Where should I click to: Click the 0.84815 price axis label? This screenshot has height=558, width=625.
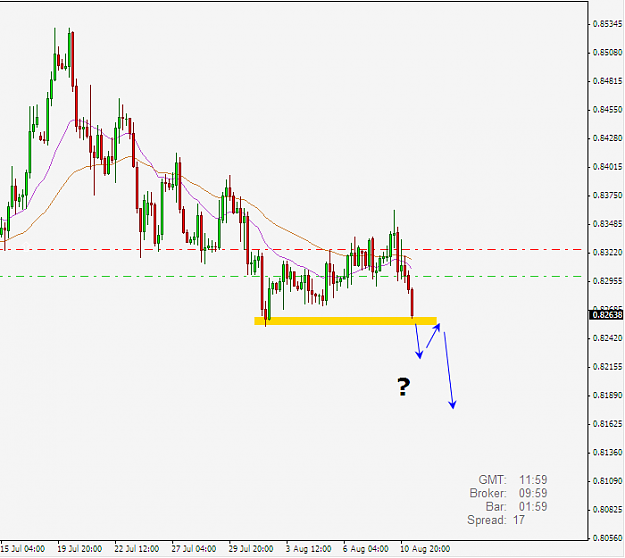click(x=607, y=81)
